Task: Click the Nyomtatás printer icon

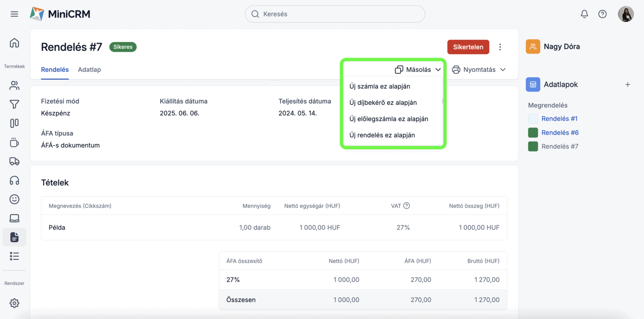Action: 456,70
